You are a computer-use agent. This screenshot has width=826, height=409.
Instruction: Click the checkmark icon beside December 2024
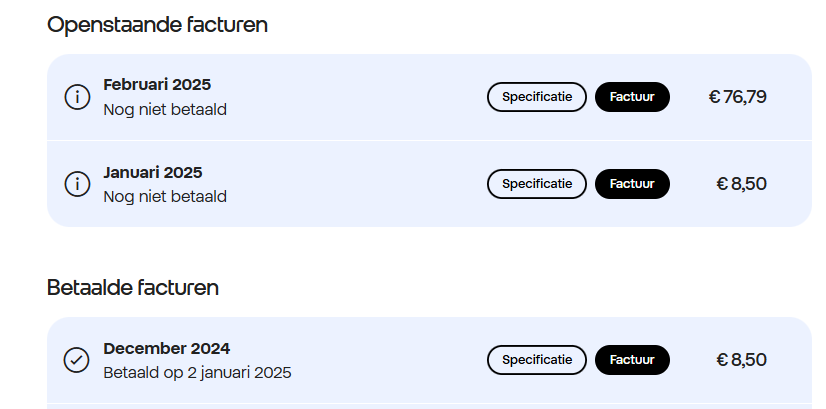click(x=77, y=360)
